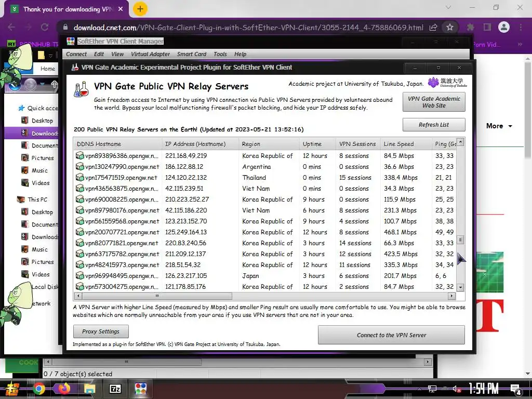Viewport: 532px width, 399px height.
Task: Open a new Chrome tab
Action: tap(140, 9)
